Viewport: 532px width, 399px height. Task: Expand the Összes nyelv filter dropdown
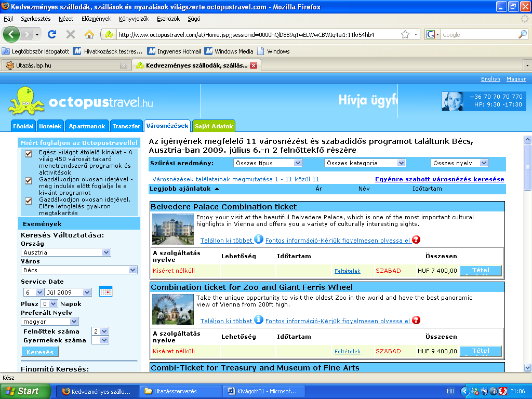coord(459,163)
